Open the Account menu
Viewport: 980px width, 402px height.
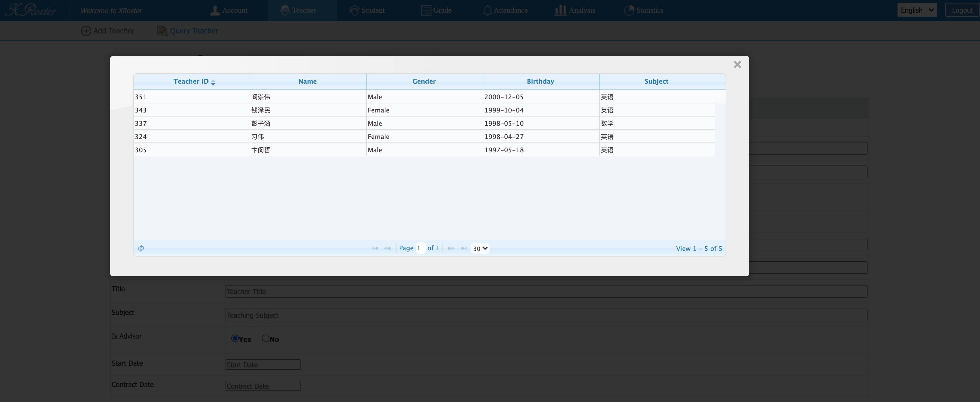click(x=229, y=10)
